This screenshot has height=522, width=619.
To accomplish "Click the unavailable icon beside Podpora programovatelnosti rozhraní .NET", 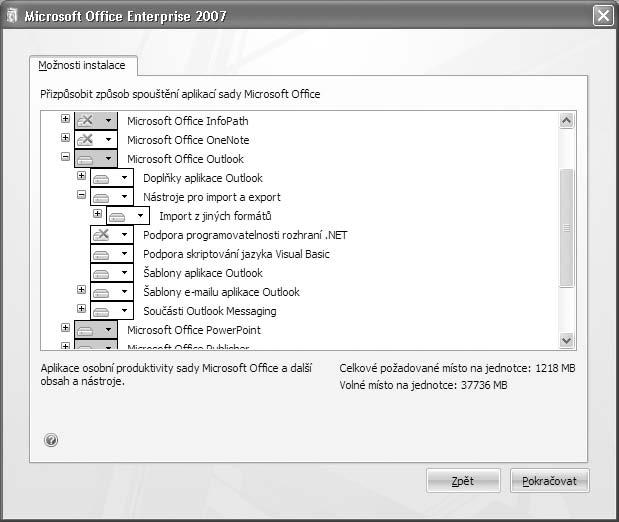I will click(101, 235).
